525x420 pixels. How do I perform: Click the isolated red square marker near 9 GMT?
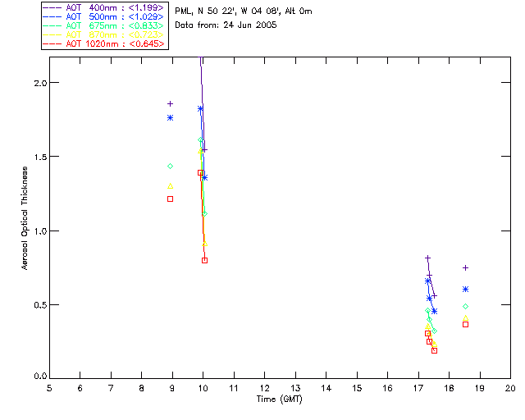(170, 199)
